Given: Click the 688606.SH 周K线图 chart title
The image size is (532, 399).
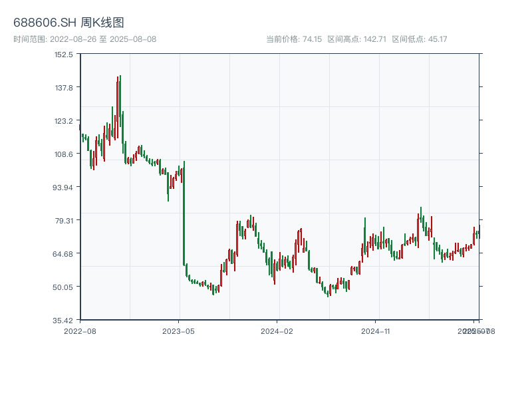Looking at the screenshot, I should pyautogui.click(x=68, y=23).
